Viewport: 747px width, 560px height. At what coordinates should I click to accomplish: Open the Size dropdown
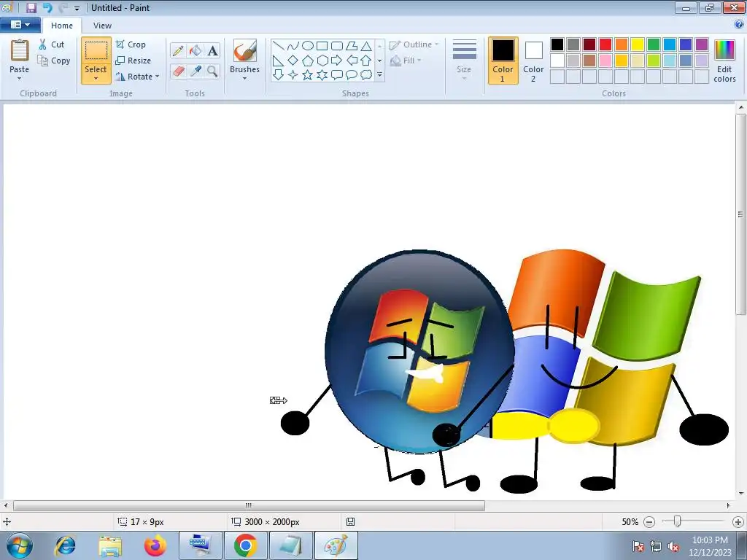point(464,60)
